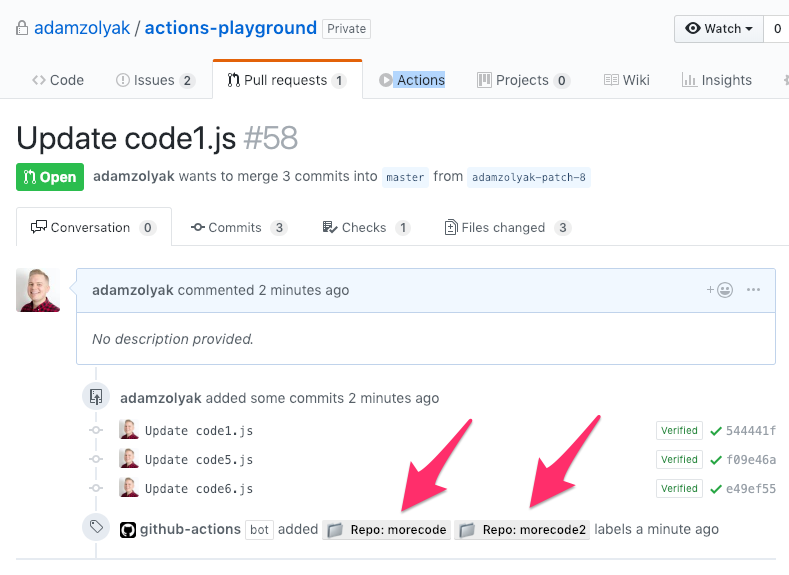Click the Issues exclamation icon

(x=123, y=80)
